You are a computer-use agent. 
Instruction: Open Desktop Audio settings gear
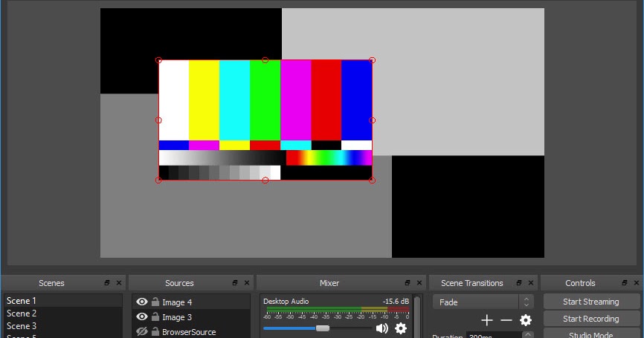[401, 328]
